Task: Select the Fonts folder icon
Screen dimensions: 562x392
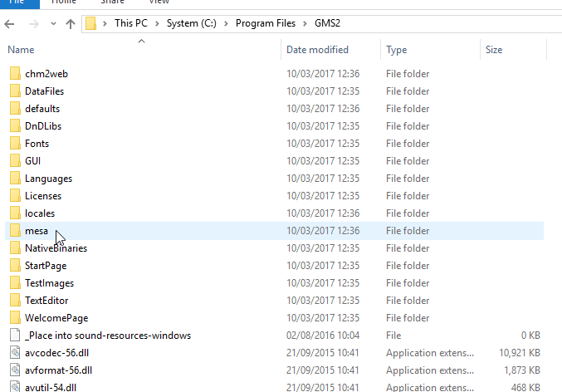Action: point(15,144)
